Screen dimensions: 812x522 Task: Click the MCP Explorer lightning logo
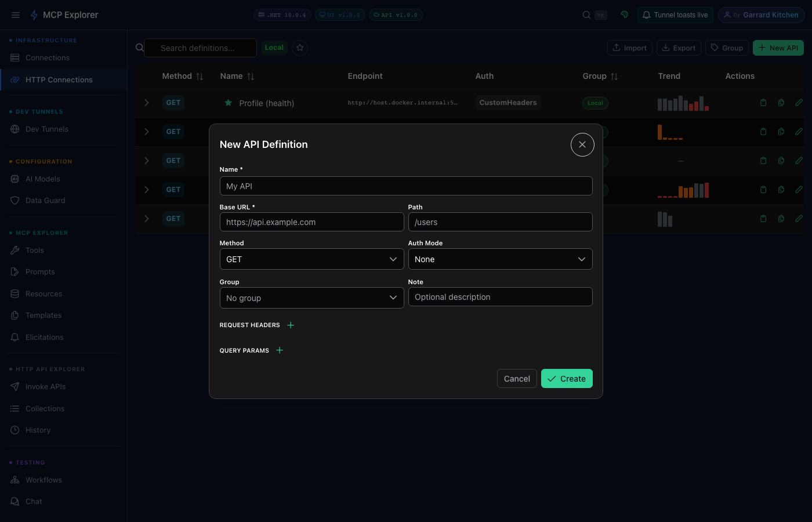[34, 15]
